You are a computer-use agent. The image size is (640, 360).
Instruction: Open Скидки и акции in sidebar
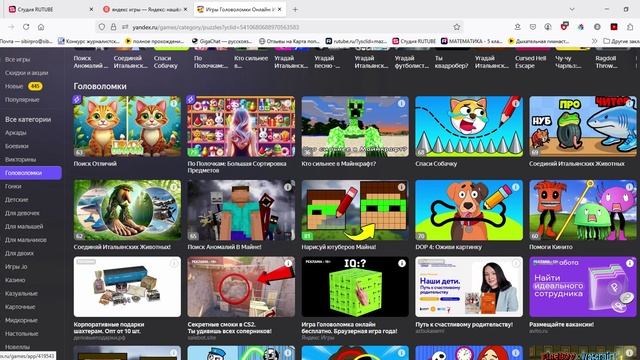pos(27,73)
